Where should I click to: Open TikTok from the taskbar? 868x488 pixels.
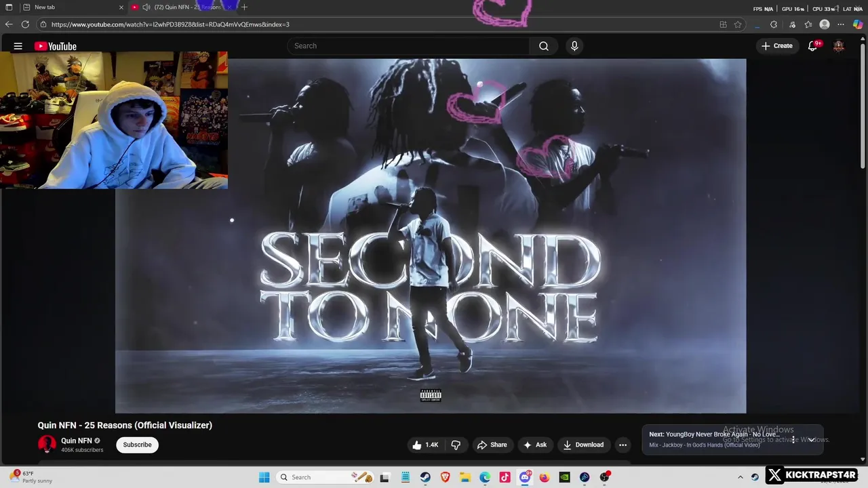(x=505, y=477)
